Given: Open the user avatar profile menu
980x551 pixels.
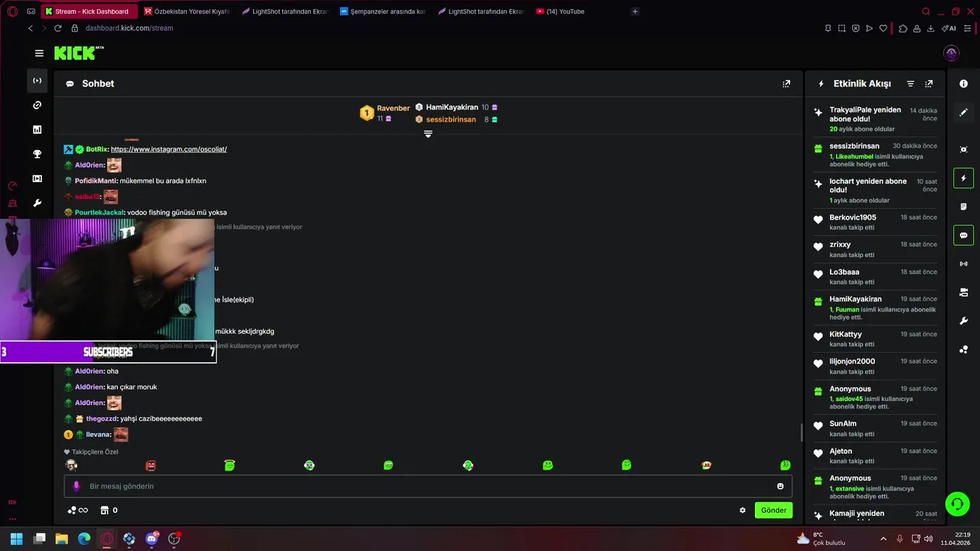Looking at the screenshot, I should click(952, 53).
